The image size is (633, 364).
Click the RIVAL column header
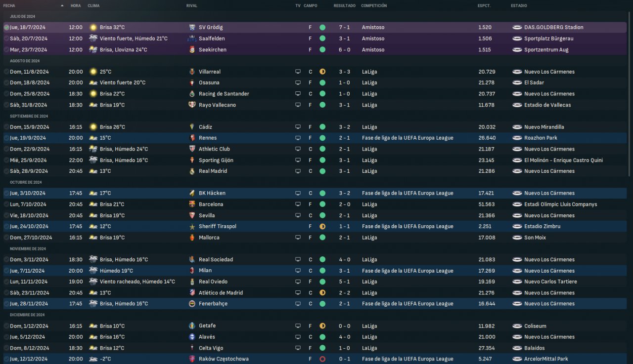pyautogui.click(x=192, y=5)
